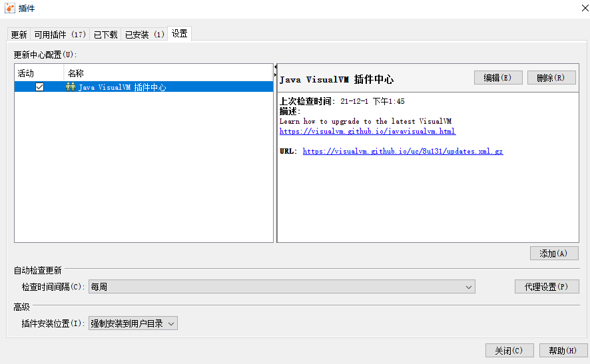
Task: Click the 名称 column header
Action: coord(168,73)
